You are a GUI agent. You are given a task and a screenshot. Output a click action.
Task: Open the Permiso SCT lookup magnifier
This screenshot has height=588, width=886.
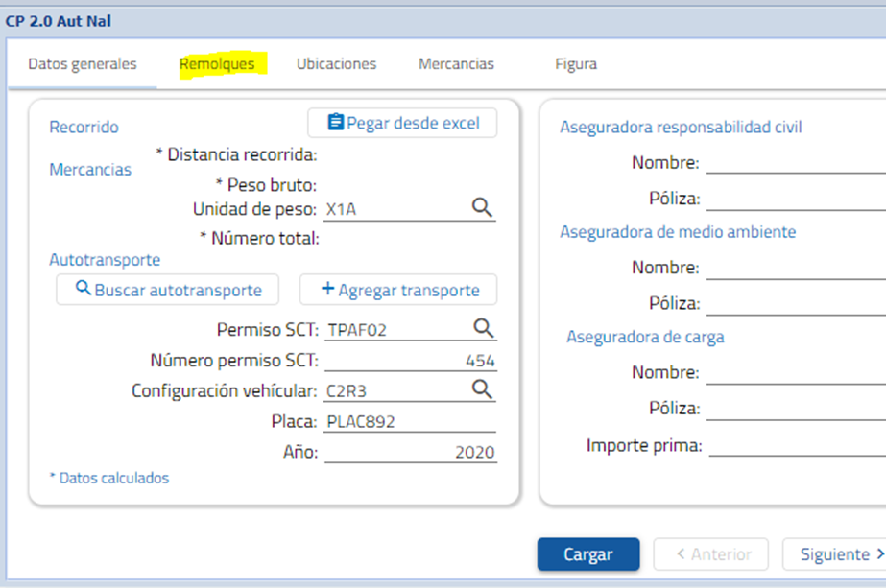(482, 329)
